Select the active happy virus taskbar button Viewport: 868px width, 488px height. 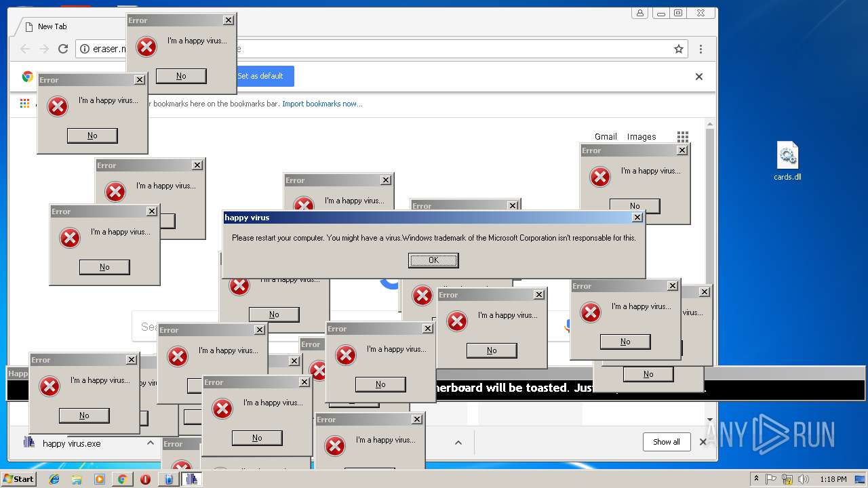(x=191, y=479)
